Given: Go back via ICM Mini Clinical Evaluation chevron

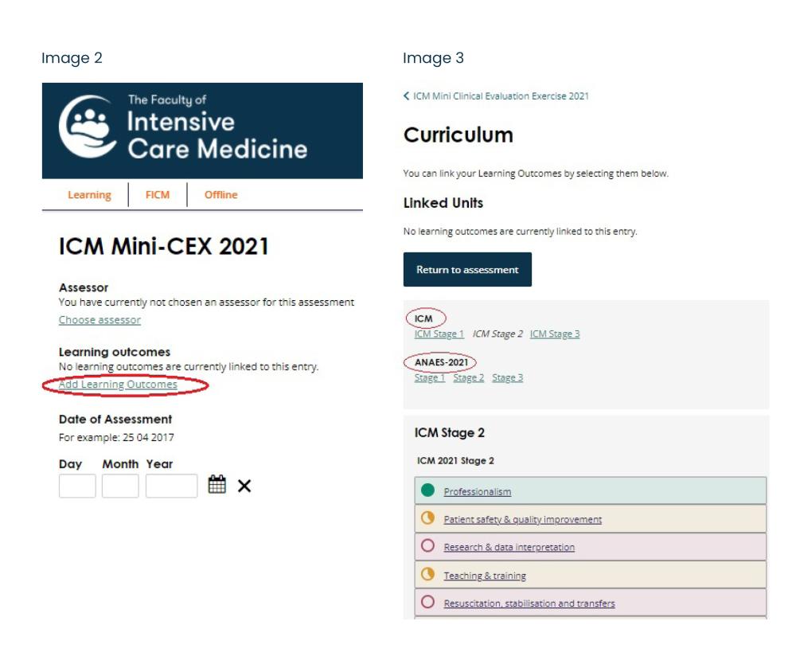Looking at the screenshot, I should coord(406,96).
